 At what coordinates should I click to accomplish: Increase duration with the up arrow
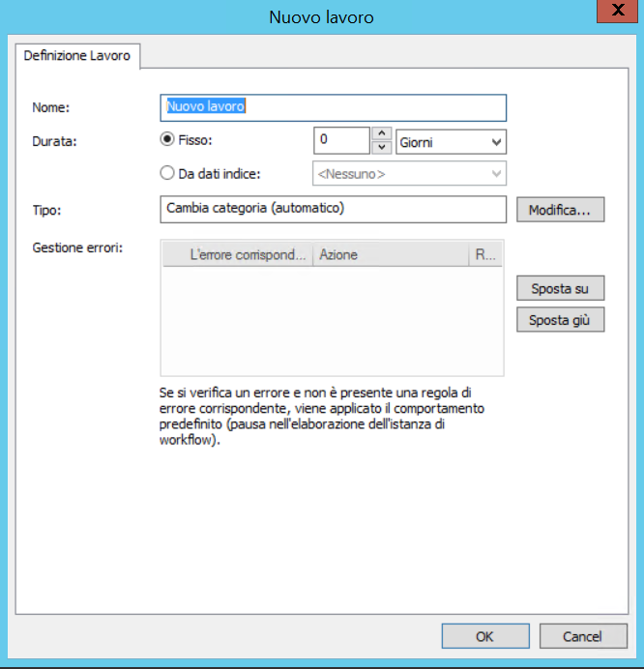382,134
